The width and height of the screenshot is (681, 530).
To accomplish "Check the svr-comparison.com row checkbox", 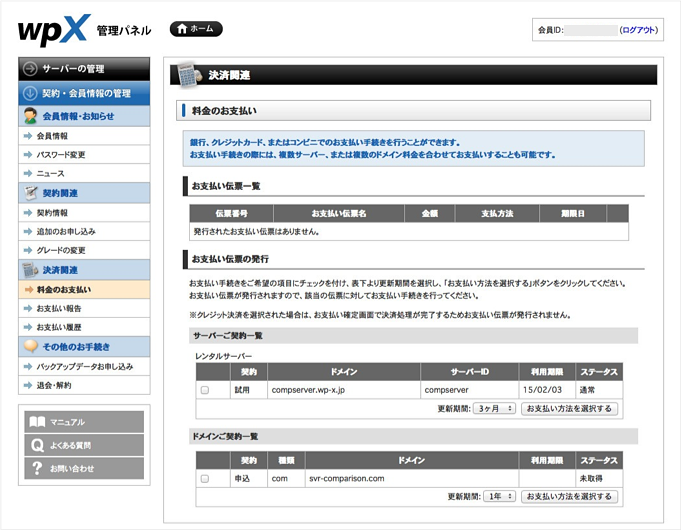I will click(205, 479).
